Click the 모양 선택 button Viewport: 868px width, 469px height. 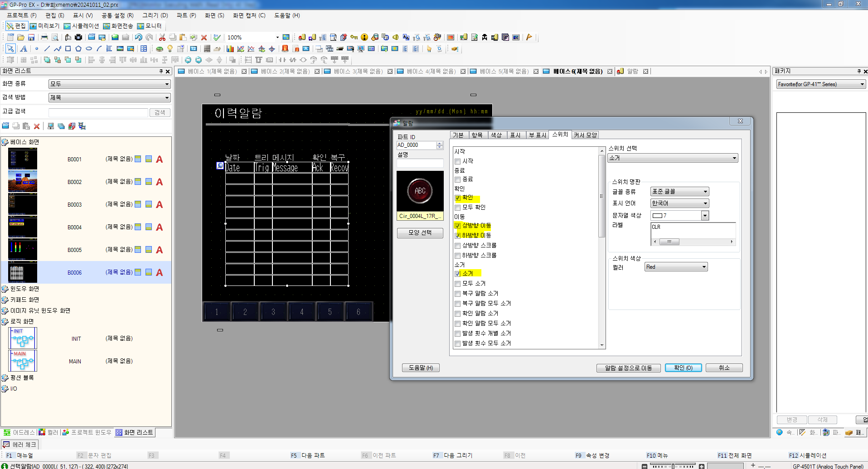[x=420, y=232]
